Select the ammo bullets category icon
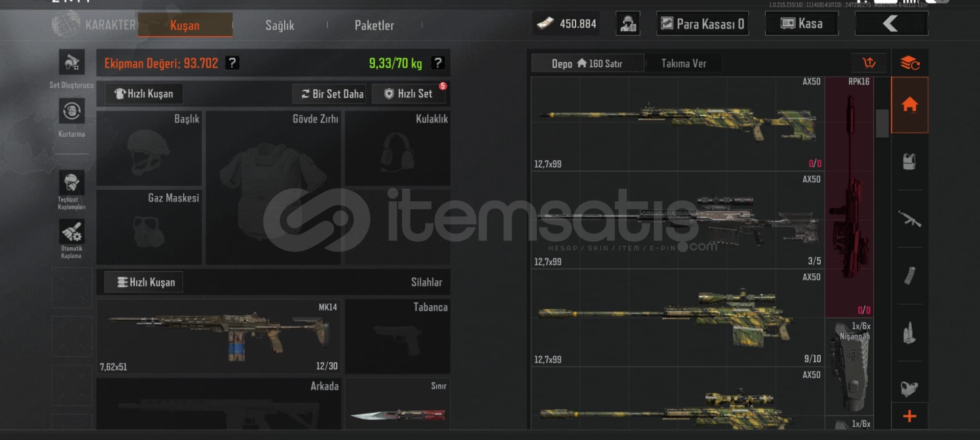The height and width of the screenshot is (440, 980). tap(910, 333)
